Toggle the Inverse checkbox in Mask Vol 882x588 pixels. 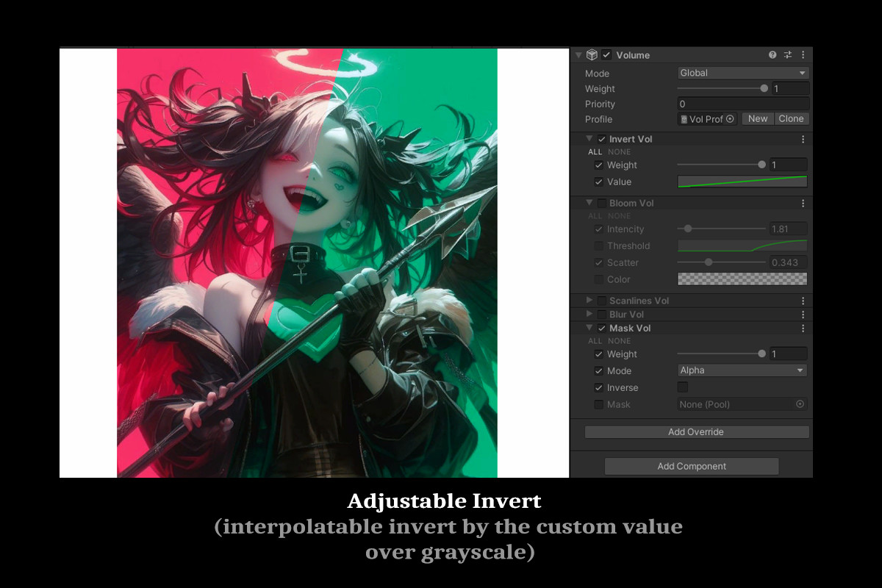tap(682, 387)
